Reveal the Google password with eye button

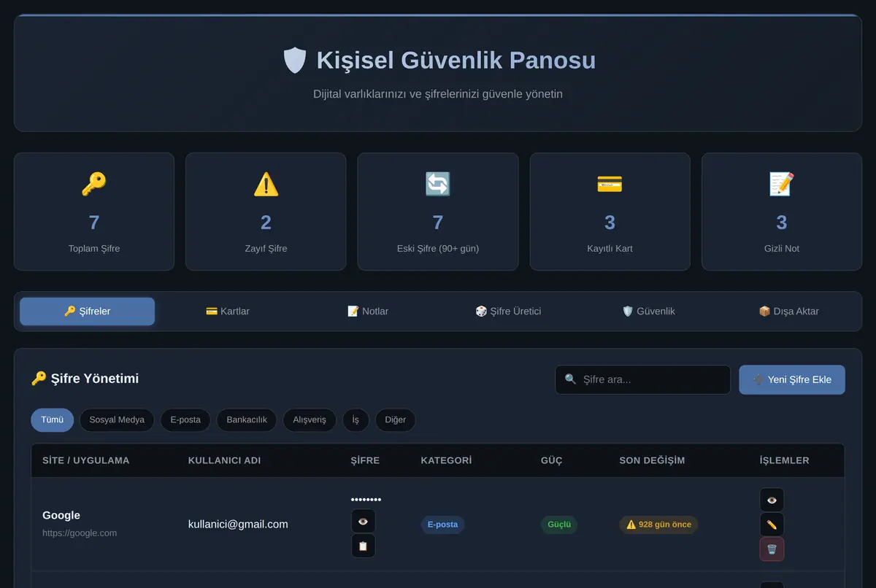(364, 521)
